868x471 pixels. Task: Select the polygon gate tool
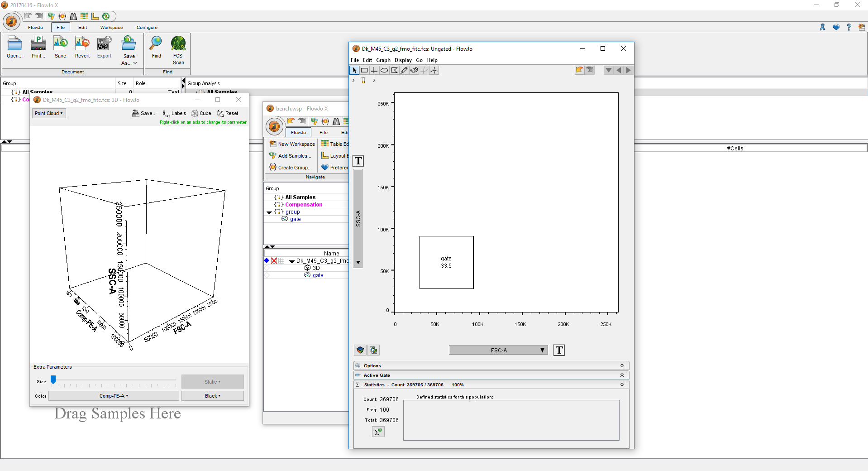point(394,70)
